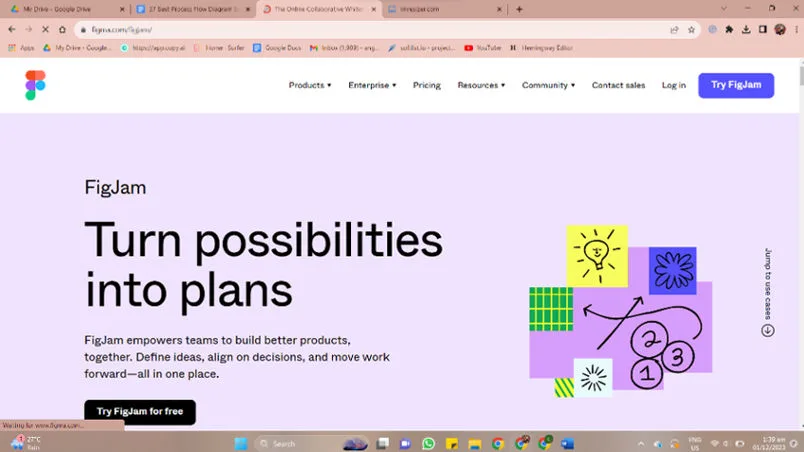The height and width of the screenshot is (452, 804).
Task: Open Apps bookmarks shortcut
Action: (x=21, y=48)
